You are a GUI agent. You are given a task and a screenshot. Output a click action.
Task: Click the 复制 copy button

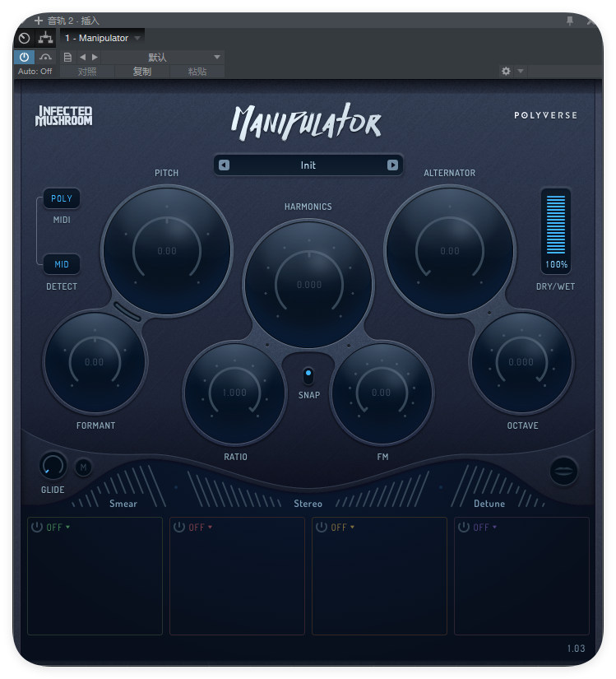142,72
